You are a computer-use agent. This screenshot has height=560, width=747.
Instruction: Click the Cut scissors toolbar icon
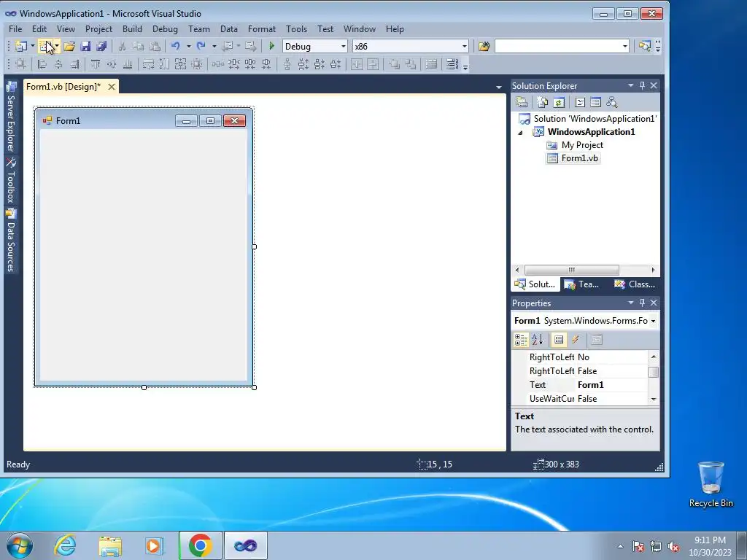(x=122, y=46)
